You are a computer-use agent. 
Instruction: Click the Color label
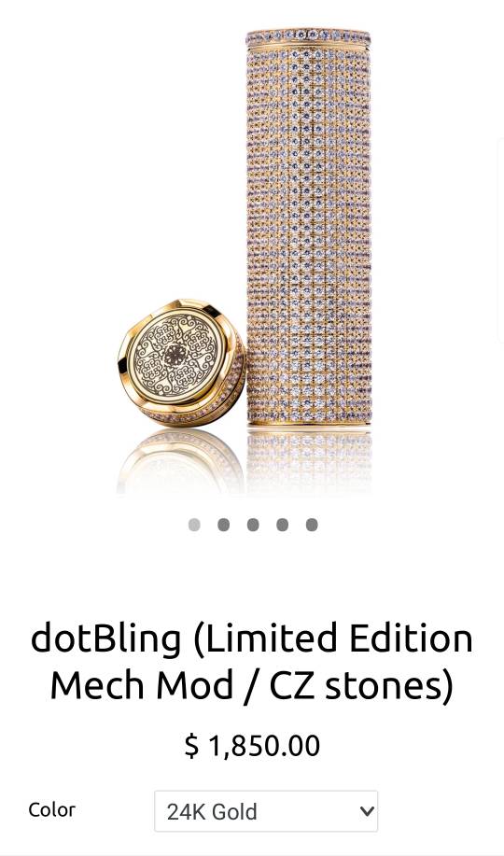coord(52,809)
